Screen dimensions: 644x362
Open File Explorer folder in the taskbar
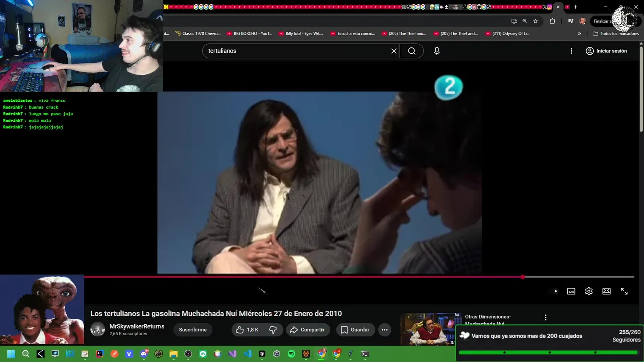click(174, 354)
